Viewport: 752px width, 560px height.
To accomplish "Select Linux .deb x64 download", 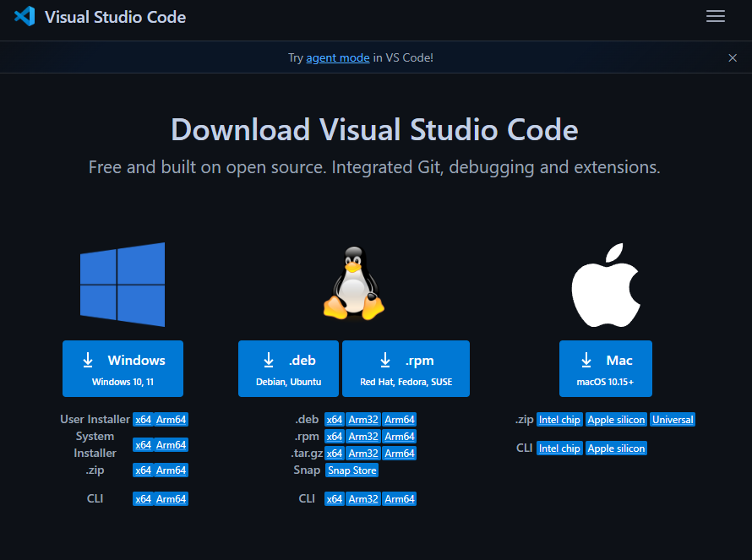I will (x=335, y=420).
